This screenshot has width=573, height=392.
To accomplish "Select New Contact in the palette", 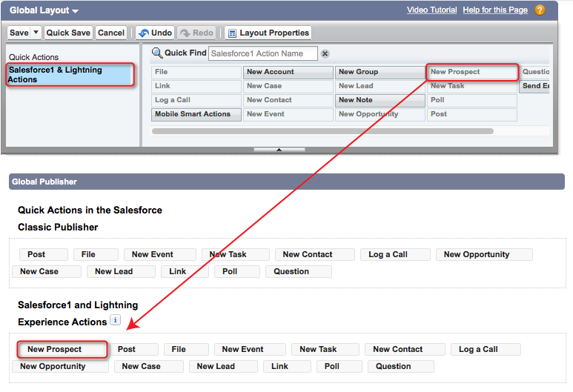I will [288, 100].
